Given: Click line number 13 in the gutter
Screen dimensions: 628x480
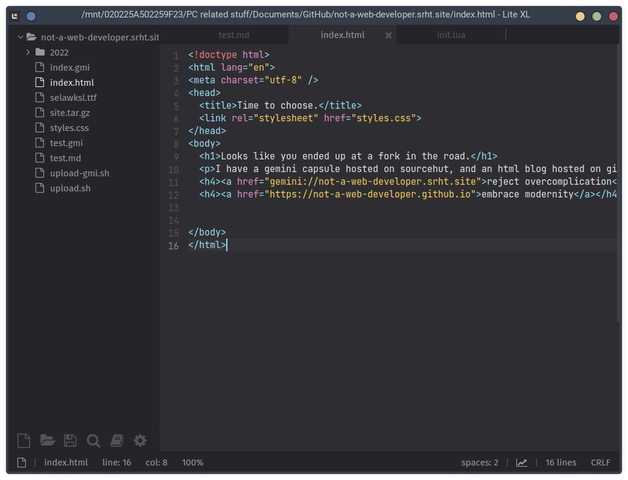Looking at the screenshot, I should click(173, 208).
